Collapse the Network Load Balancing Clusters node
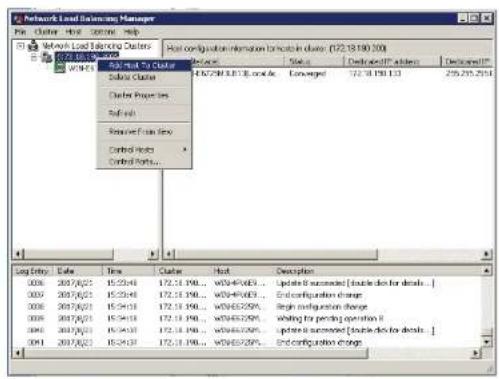The height and width of the screenshot is (379, 499). [21, 46]
